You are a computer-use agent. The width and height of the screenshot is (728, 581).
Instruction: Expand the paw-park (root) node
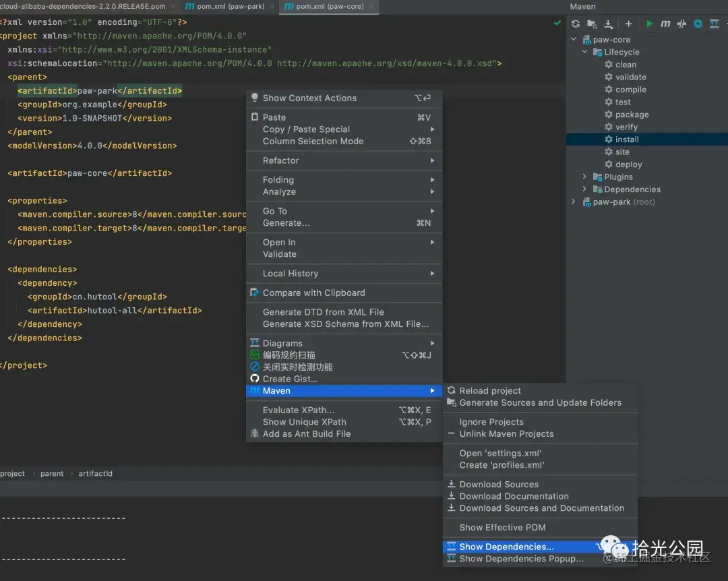574,202
